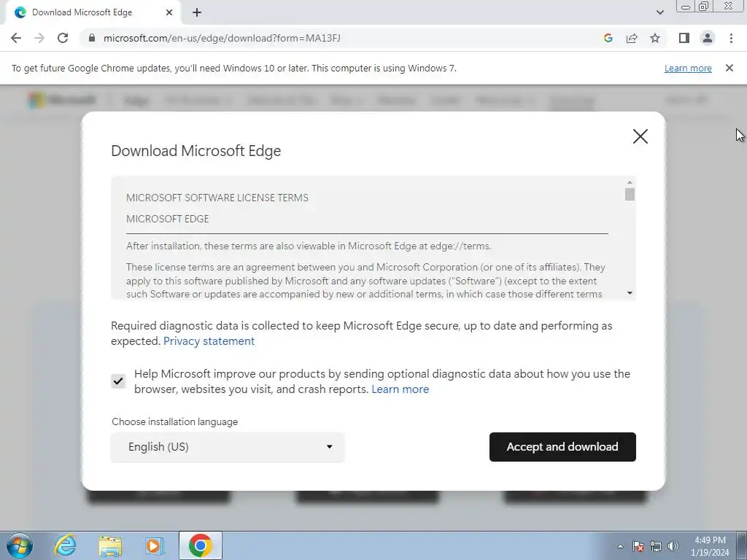Bookmark this tab with the star icon

pos(655,38)
